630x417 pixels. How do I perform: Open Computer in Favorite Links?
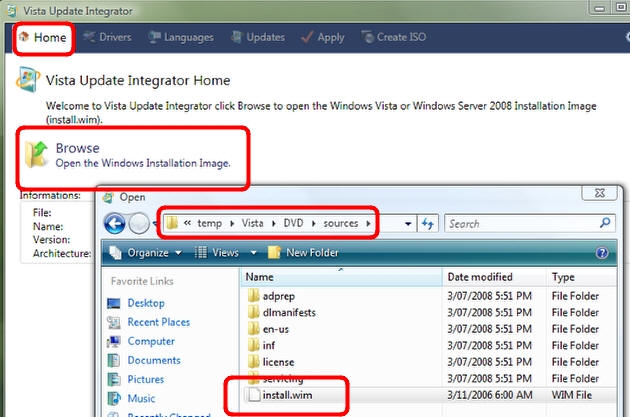pyautogui.click(x=141, y=341)
